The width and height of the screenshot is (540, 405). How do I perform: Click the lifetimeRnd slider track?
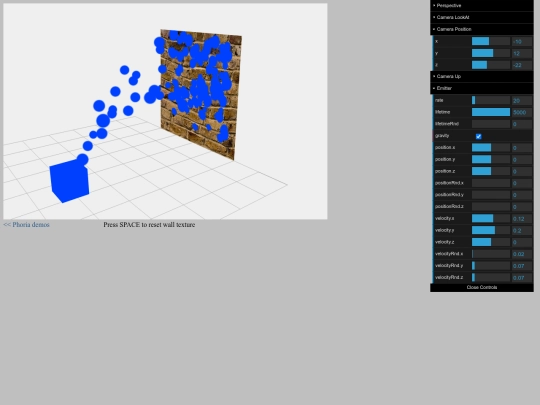491,124
